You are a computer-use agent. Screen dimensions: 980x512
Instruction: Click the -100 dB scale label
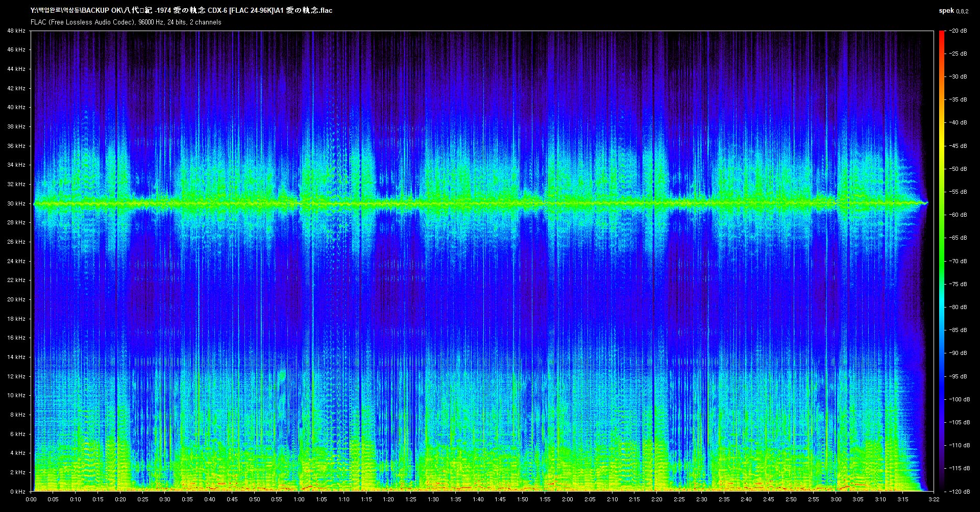pyautogui.click(x=959, y=399)
